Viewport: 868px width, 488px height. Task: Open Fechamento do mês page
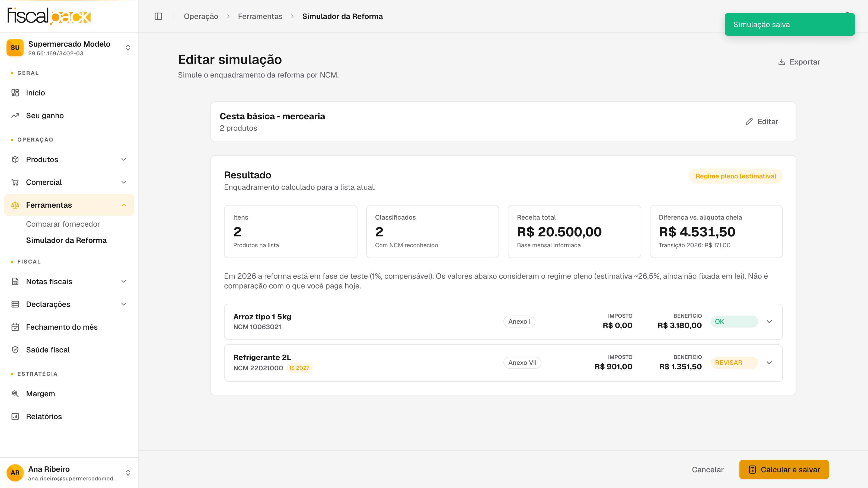pyautogui.click(x=69, y=327)
